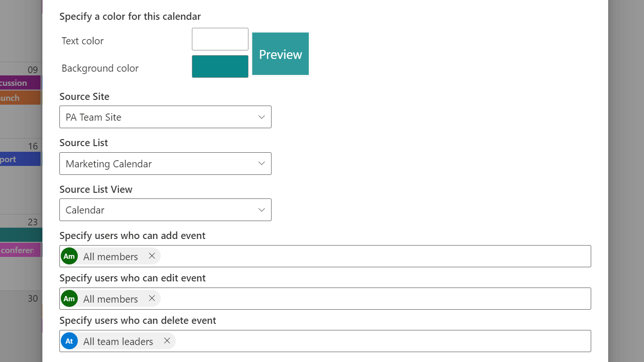
Task: Open the Source List dropdown chevron
Action: point(262,164)
